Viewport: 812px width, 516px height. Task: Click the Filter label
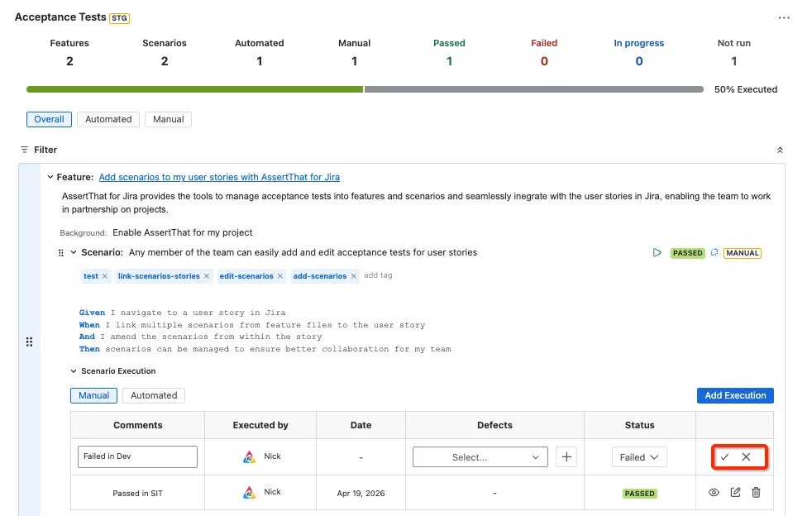pyautogui.click(x=45, y=150)
